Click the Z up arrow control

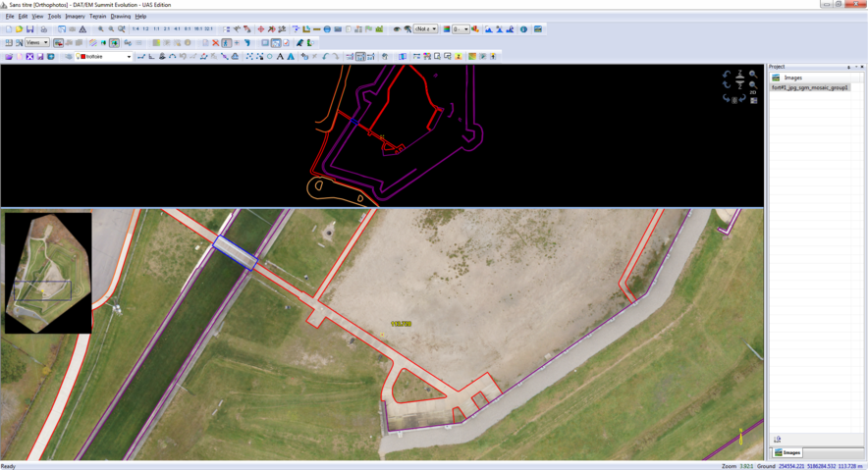click(739, 75)
